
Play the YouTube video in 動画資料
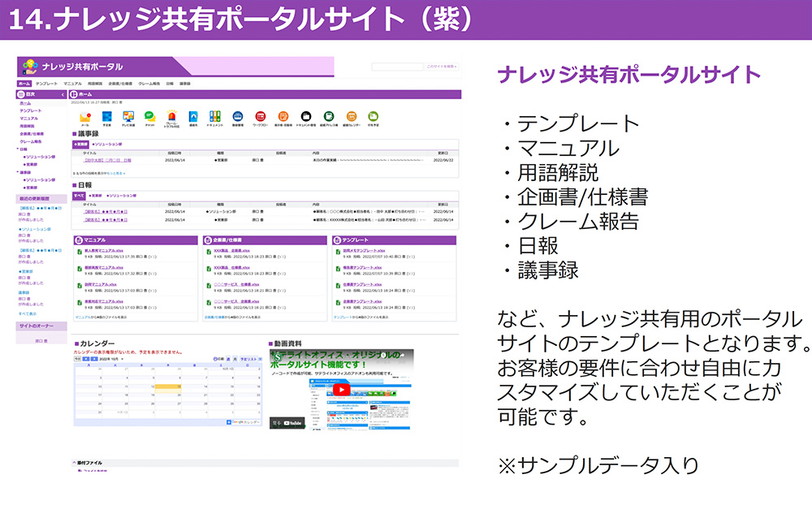click(x=341, y=390)
